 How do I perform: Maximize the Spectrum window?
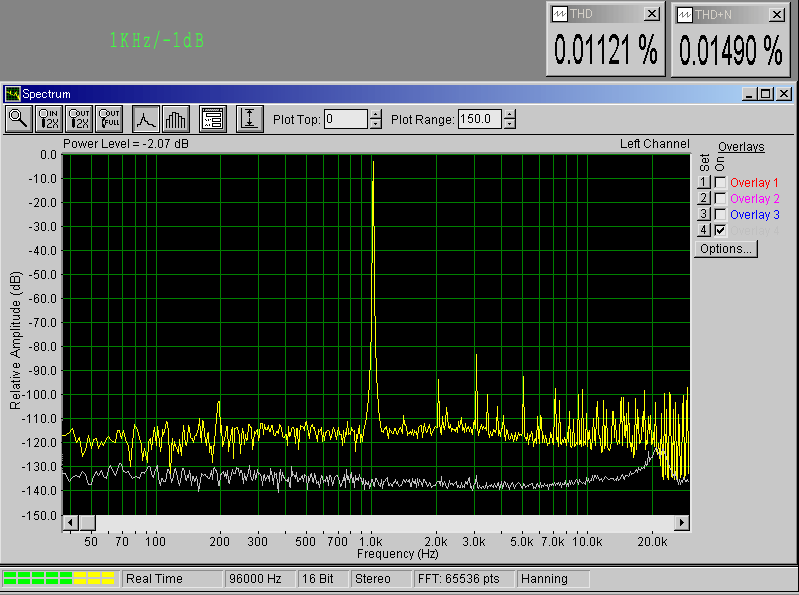[x=765, y=94]
